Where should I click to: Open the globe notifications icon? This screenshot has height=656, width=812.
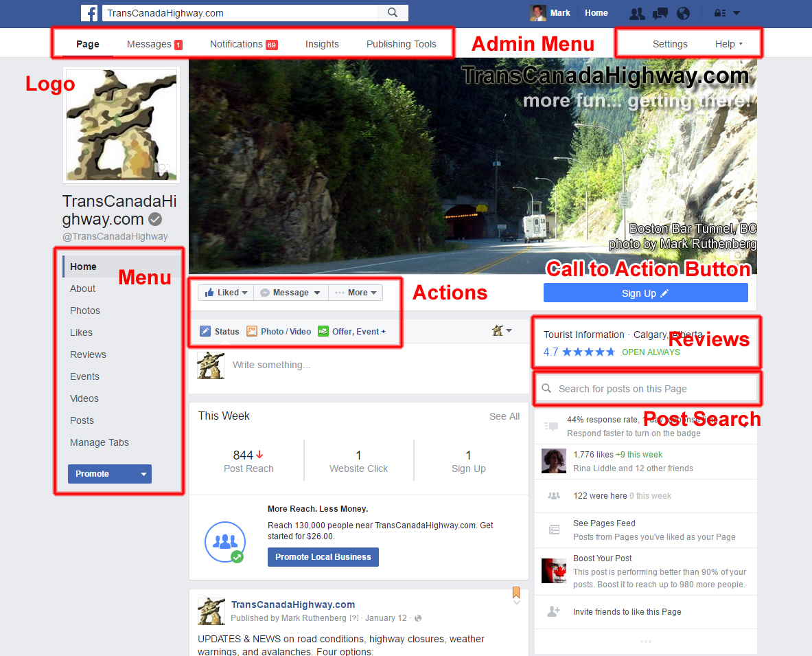tap(683, 14)
